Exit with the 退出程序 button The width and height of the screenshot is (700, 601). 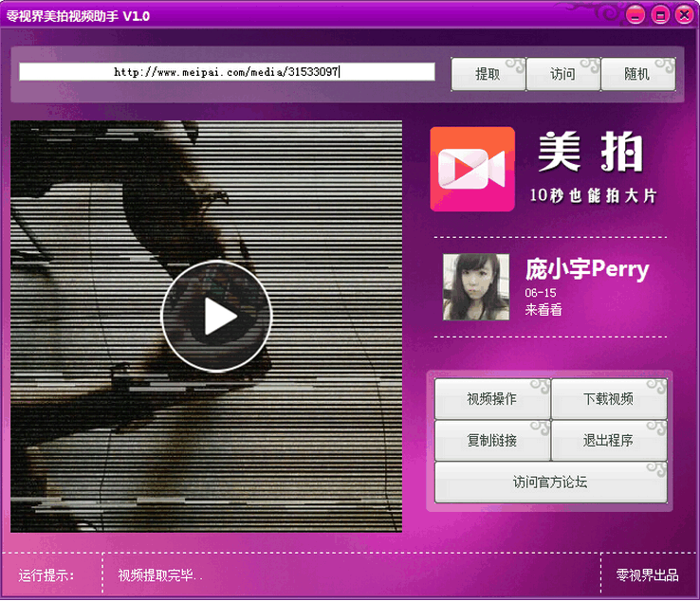coord(609,441)
